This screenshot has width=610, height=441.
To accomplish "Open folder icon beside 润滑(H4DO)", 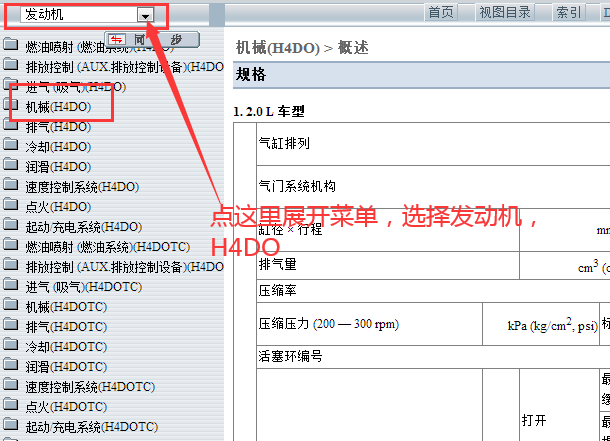I will [11, 164].
